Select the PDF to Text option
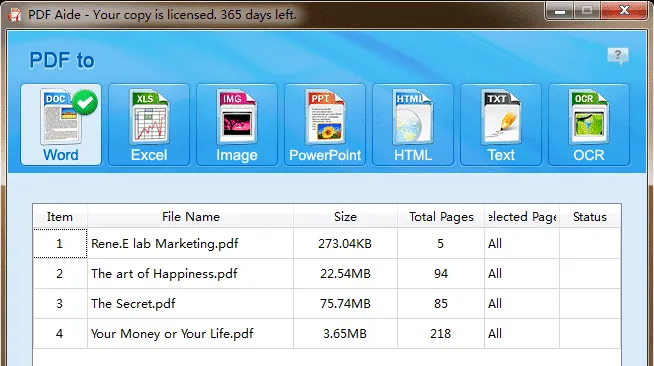This screenshot has height=366, width=654. pos(501,125)
